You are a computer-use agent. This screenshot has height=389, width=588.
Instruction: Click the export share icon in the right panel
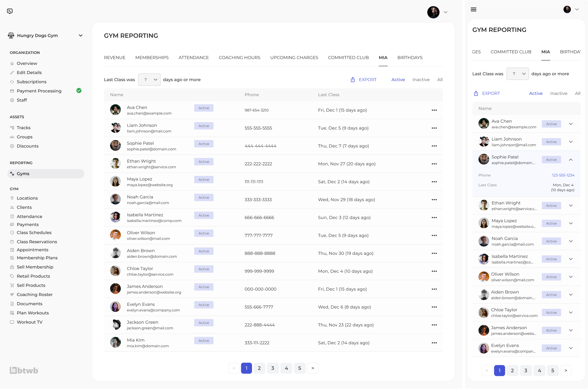pos(476,93)
